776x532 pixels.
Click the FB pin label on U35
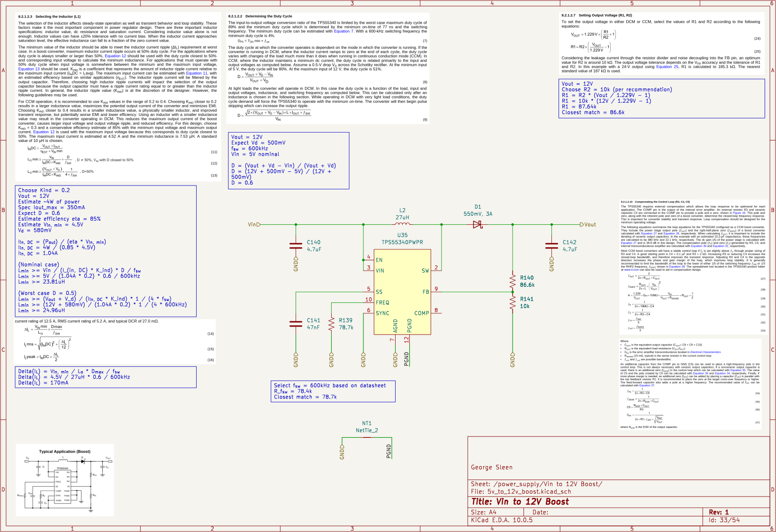tap(425, 292)
